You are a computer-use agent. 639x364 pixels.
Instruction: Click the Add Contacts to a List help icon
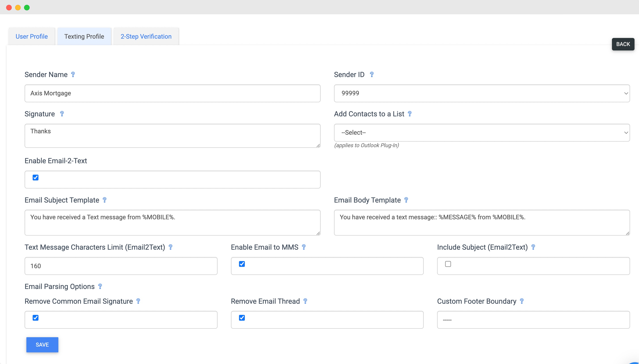pos(410,114)
